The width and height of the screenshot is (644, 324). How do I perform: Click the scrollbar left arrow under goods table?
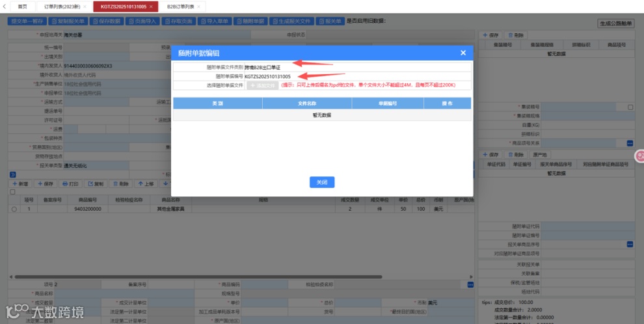10,277
